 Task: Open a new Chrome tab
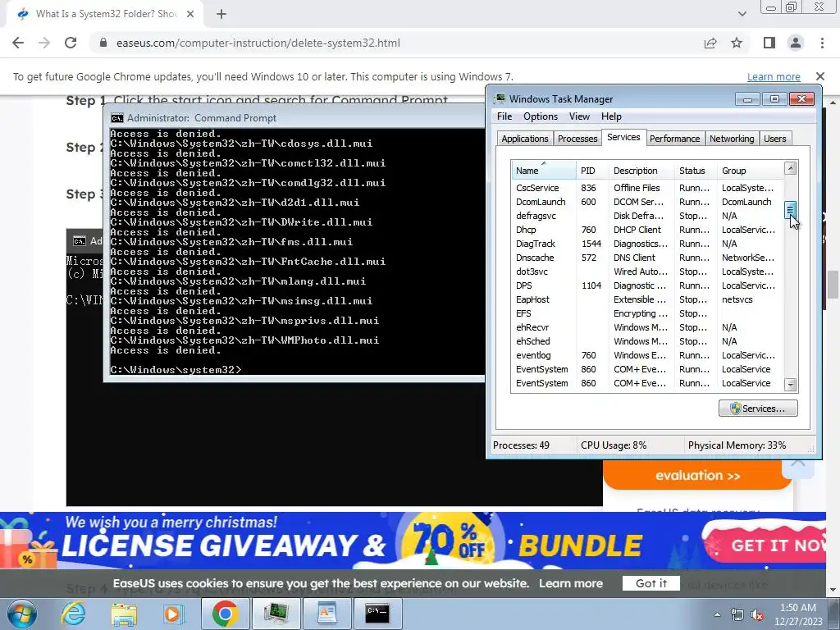(x=221, y=14)
